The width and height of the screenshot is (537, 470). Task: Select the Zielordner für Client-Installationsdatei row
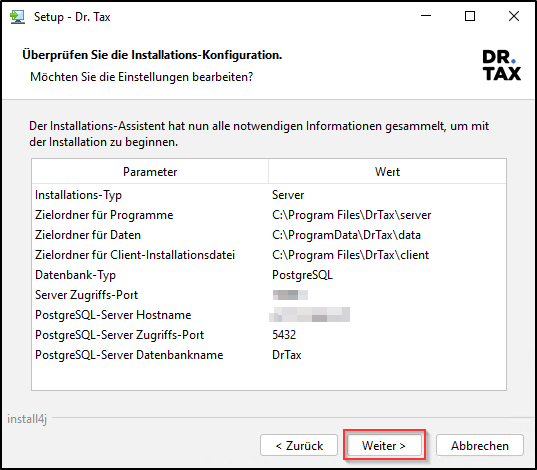pyautogui.click(x=269, y=255)
